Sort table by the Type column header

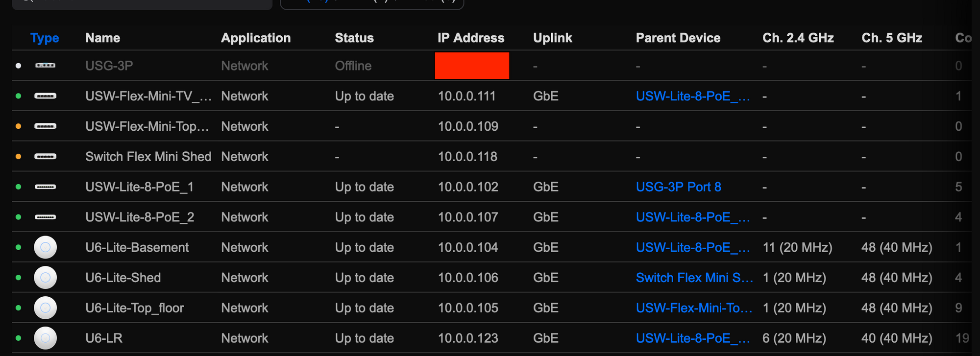[x=45, y=38]
